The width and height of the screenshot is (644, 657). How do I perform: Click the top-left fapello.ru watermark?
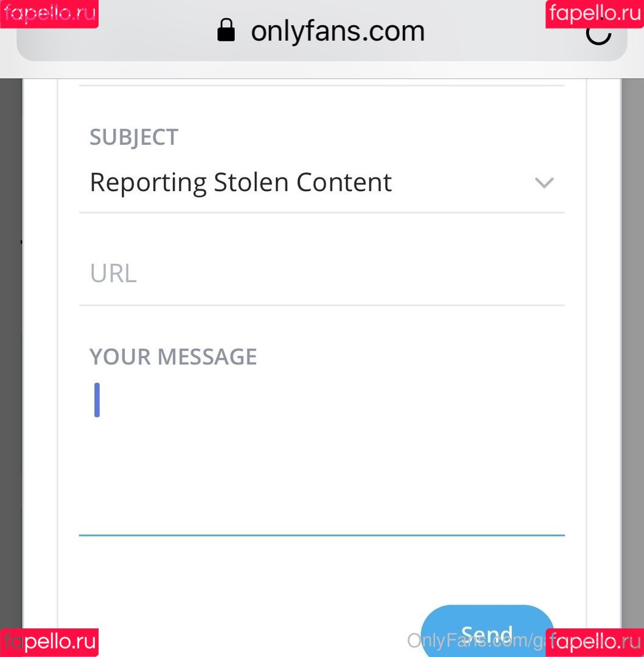49,14
